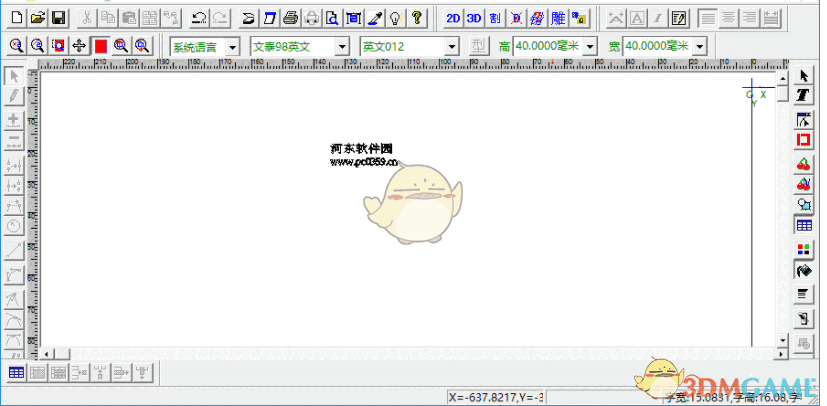
Task: Expand the 高 height value dropdown
Action: click(589, 46)
